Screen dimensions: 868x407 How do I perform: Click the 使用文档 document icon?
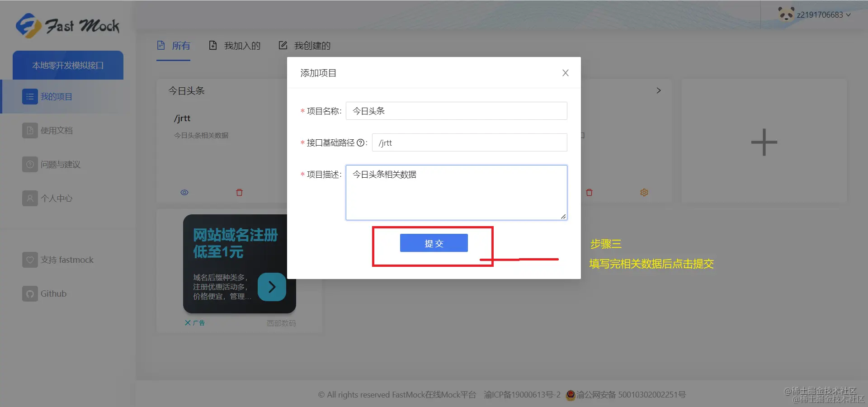[x=30, y=130]
